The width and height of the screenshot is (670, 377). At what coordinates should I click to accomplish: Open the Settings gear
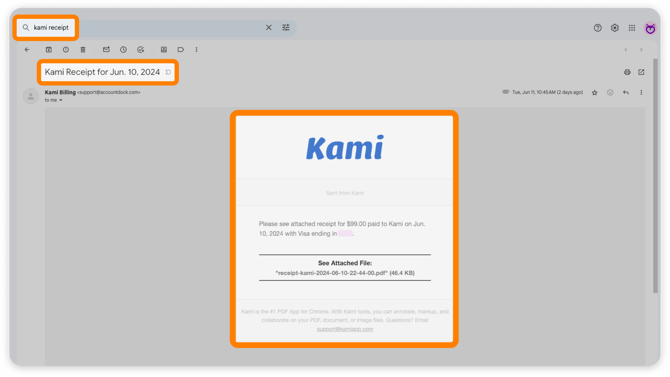click(x=614, y=28)
